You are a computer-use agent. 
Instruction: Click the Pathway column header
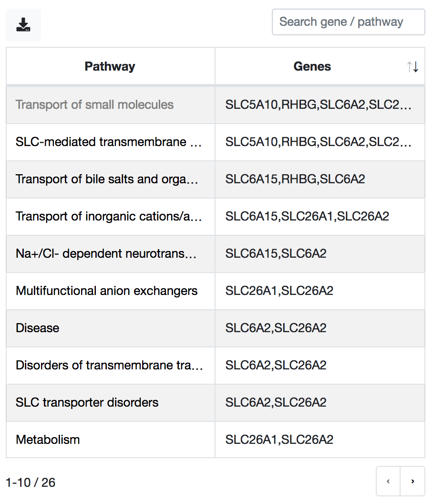110,66
